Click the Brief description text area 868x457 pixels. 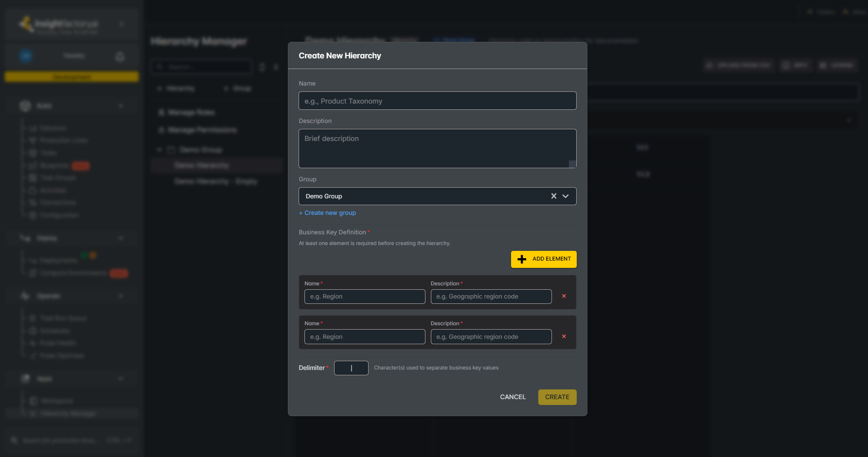[x=437, y=148]
